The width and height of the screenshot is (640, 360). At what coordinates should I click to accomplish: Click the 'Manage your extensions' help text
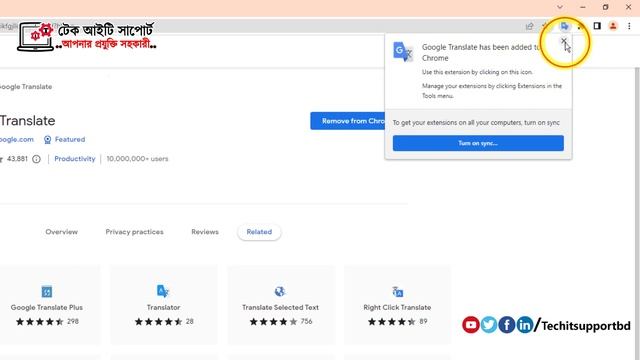click(x=492, y=91)
